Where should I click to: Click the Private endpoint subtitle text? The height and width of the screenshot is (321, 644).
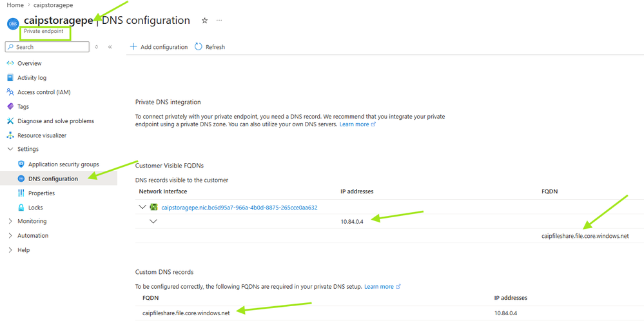[44, 31]
